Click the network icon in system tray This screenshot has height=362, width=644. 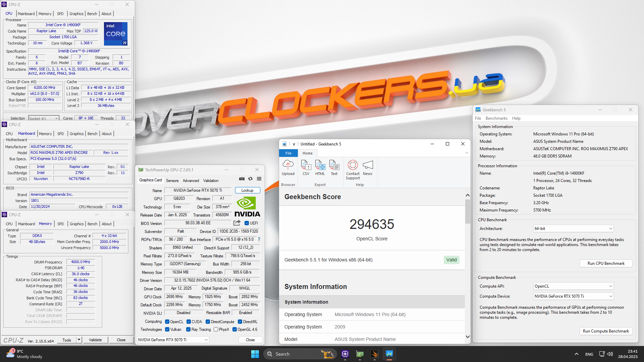602,354
